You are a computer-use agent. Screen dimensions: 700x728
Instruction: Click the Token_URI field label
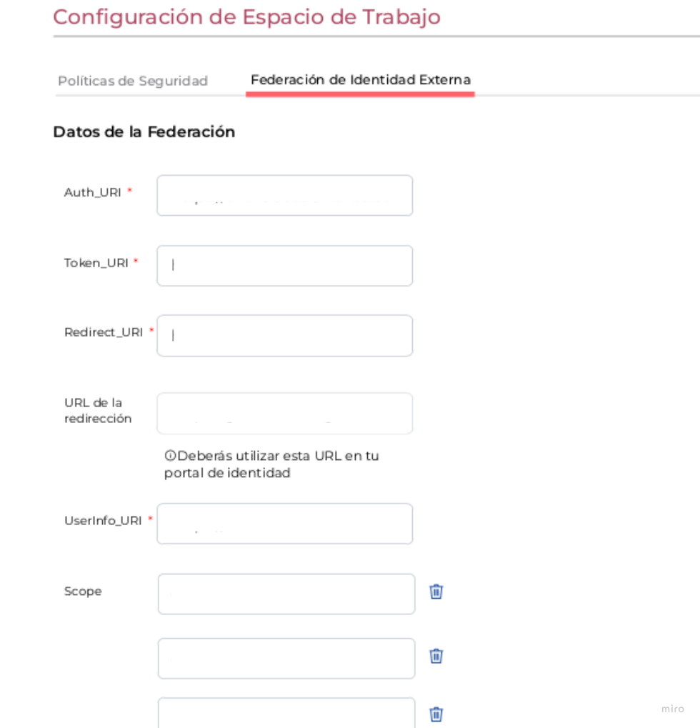point(96,263)
